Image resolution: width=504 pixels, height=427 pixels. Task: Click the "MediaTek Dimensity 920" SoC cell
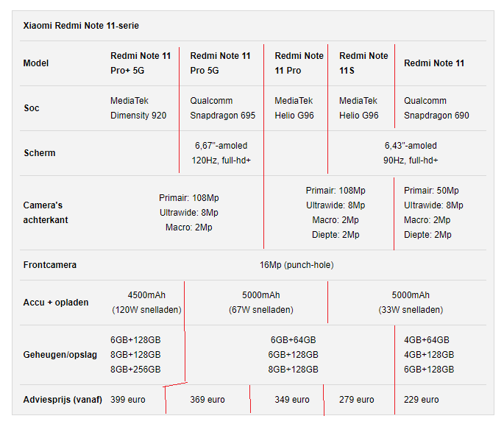[x=138, y=108]
